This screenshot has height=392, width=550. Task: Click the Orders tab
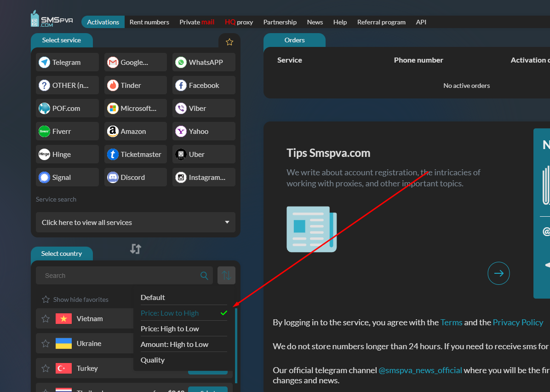tap(294, 40)
